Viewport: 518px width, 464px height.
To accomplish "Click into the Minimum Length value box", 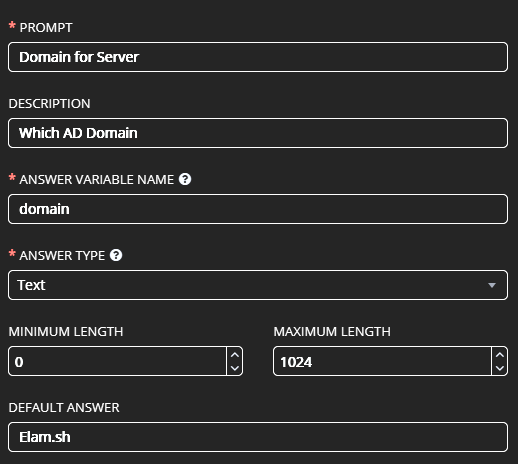I will pyautogui.click(x=117, y=361).
